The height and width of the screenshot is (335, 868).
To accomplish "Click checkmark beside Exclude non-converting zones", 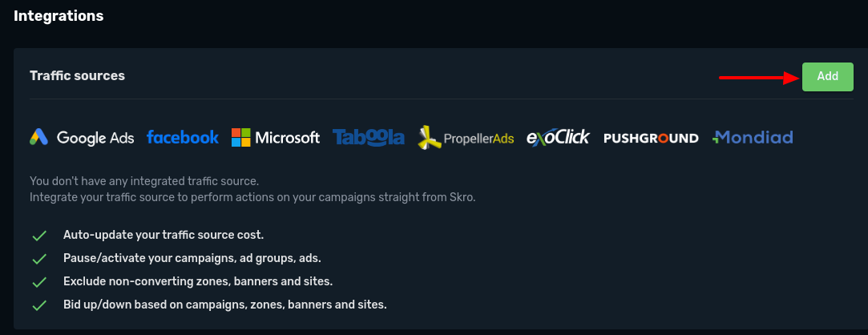I will (38, 282).
